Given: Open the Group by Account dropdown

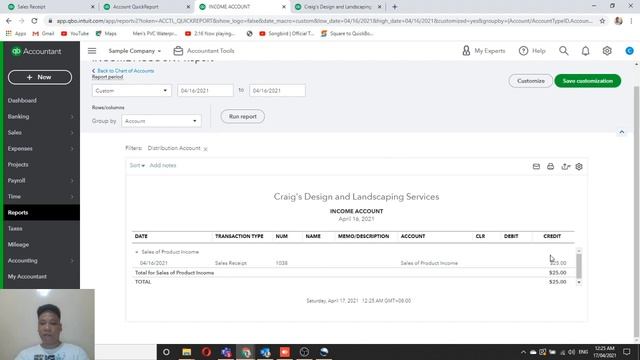Looking at the screenshot, I should click(161, 121).
